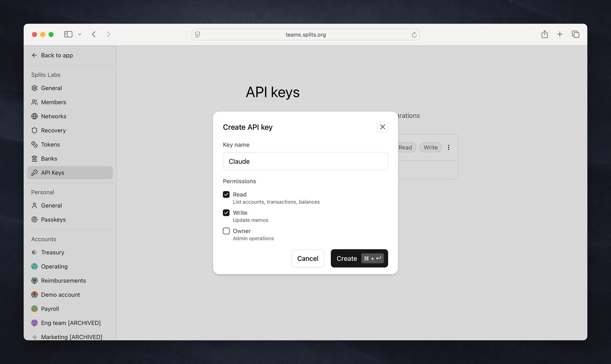The width and height of the screenshot is (611, 364).
Task: Close the Create API key dialog
Action: pos(382,127)
